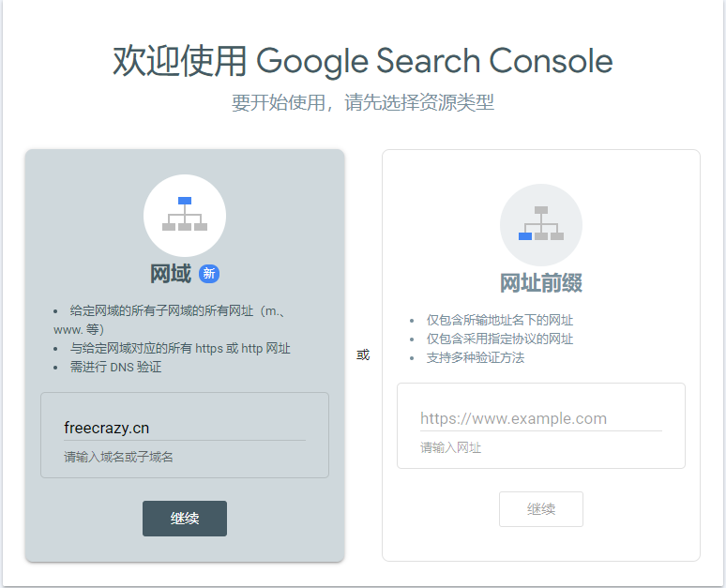Click the 支持多种验证方法 bullet point
726x588 pixels.
[476, 357]
